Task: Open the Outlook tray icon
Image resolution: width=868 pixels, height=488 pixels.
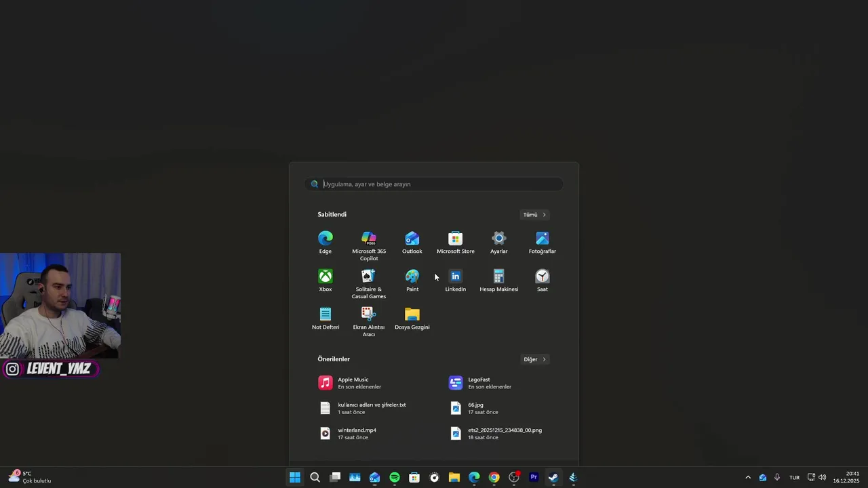Action: tap(763, 477)
